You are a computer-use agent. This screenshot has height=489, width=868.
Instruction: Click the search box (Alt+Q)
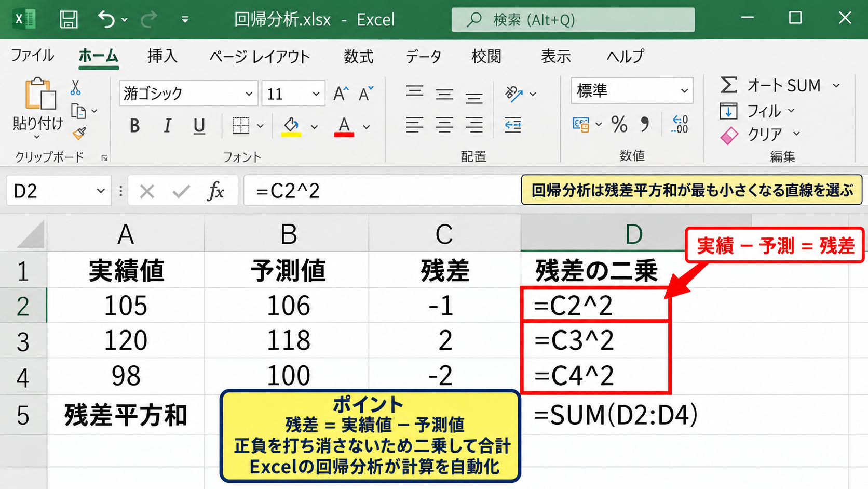[573, 20]
